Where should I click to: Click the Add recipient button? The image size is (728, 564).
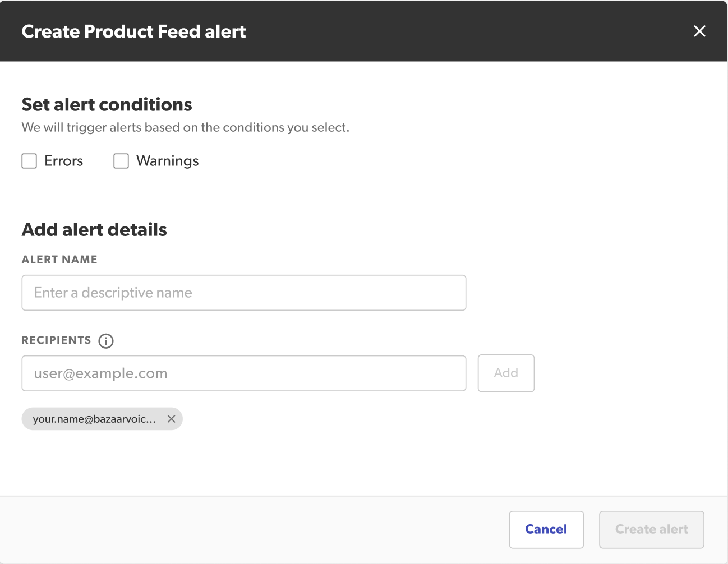[x=506, y=373]
